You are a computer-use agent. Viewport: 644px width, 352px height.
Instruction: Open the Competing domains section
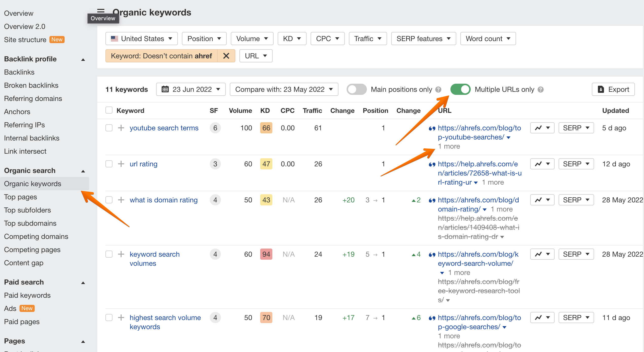coord(36,236)
